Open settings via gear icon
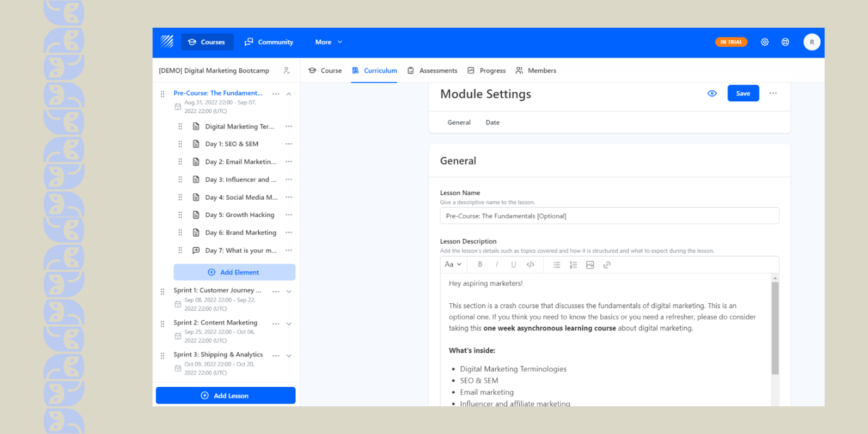Screen dimensions: 868x434 point(764,42)
